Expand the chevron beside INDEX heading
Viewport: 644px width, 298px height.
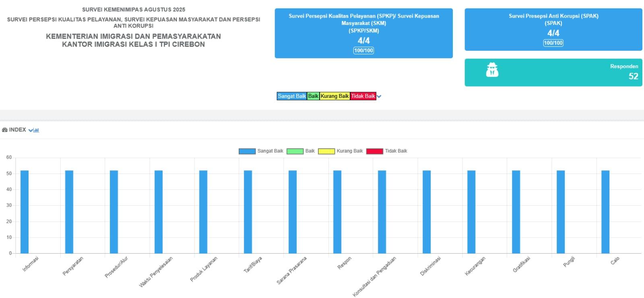(x=31, y=130)
